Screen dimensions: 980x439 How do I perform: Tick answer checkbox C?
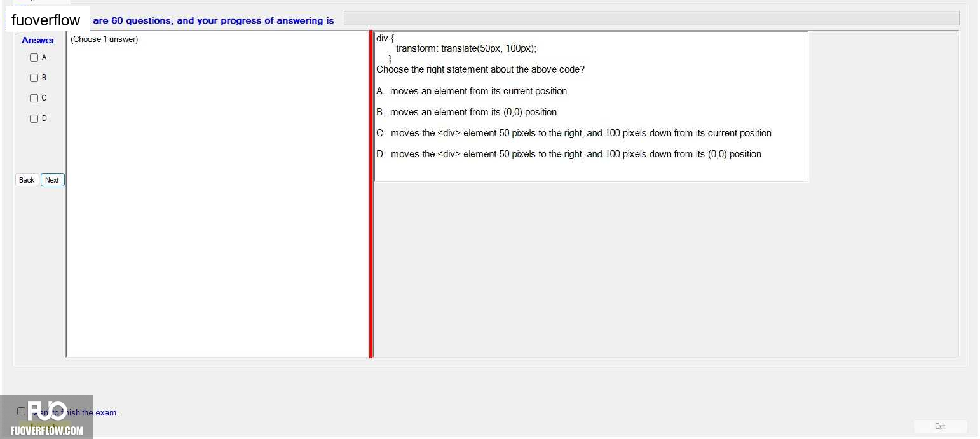pos(34,98)
